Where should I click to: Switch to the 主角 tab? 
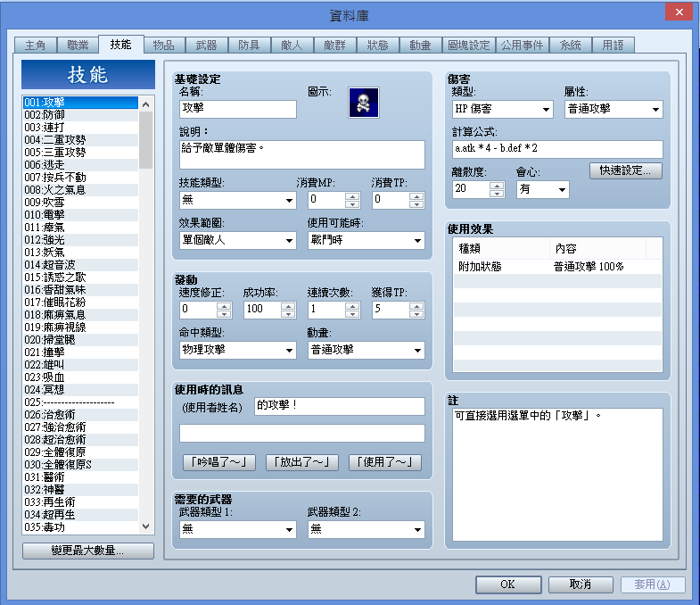click(x=36, y=46)
